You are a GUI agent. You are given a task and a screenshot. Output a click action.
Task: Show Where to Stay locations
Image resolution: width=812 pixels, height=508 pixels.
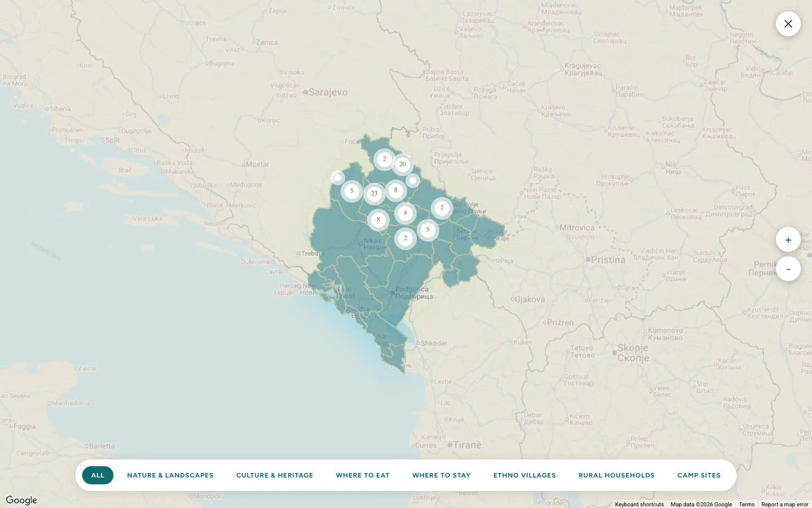point(442,475)
